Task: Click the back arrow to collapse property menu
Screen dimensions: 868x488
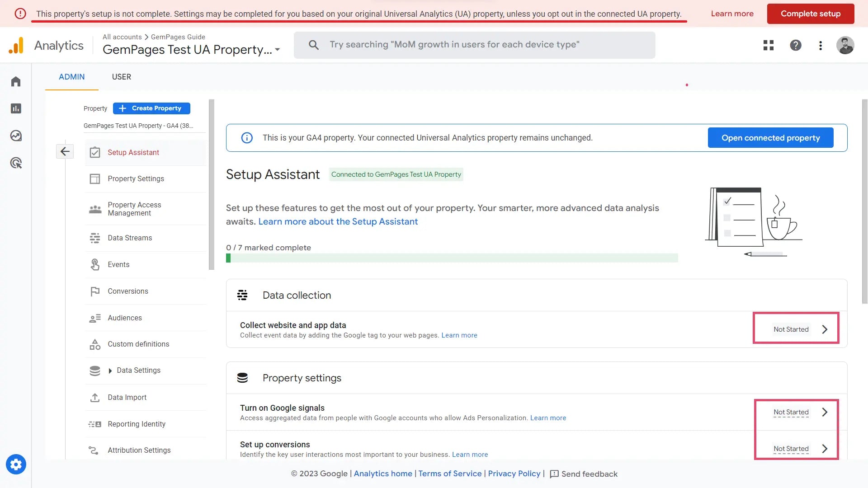Action: coord(65,151)
